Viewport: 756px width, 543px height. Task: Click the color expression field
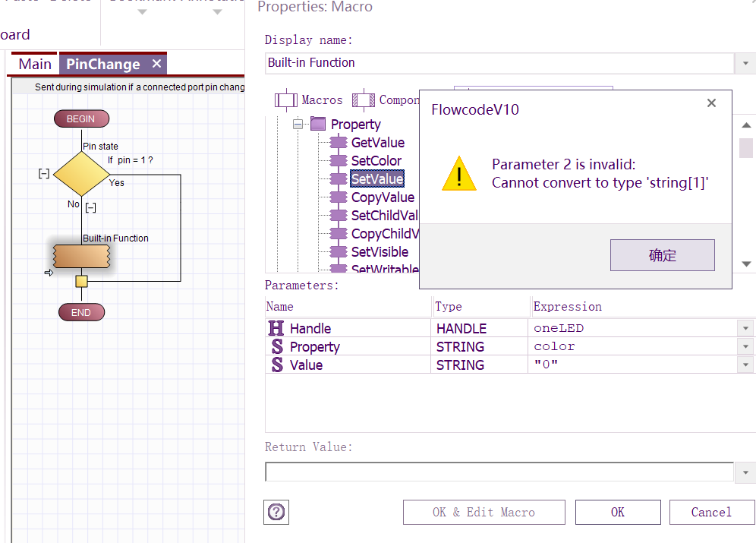coord(632,347)
